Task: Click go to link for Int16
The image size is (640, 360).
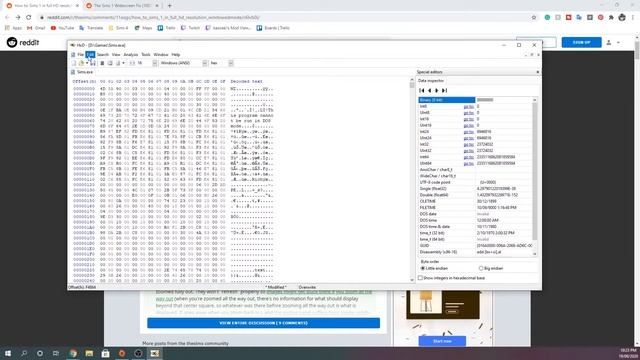Action: (469, 119)
